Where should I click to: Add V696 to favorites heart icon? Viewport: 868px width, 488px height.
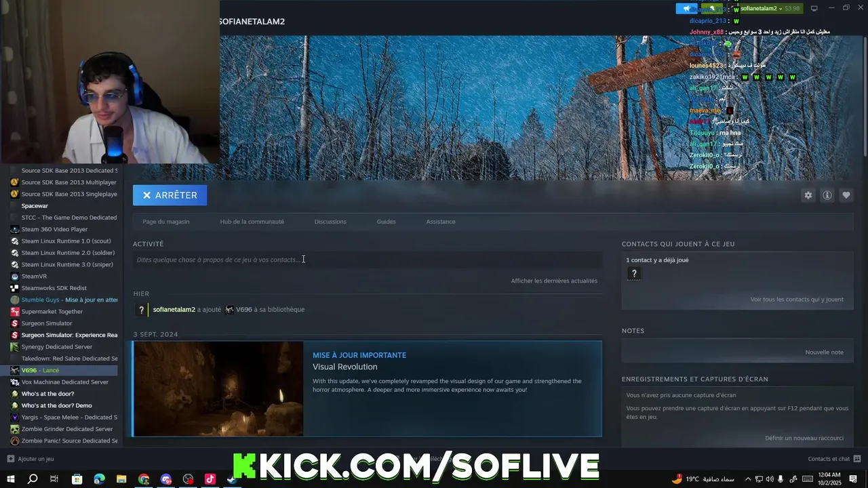(x=846, y=195)
